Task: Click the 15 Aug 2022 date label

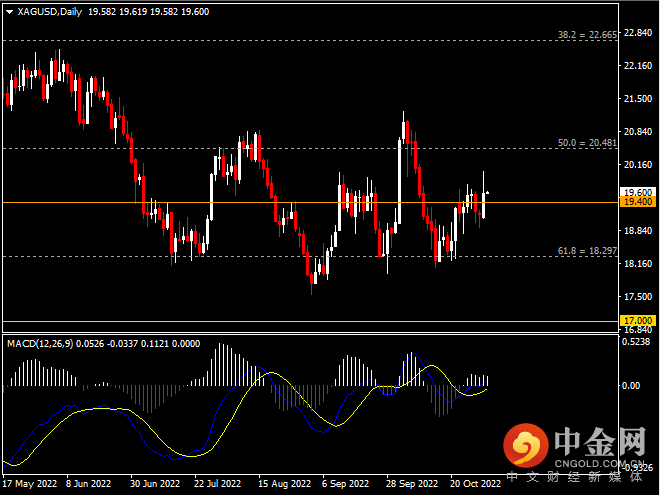Action: coord(285,483)
